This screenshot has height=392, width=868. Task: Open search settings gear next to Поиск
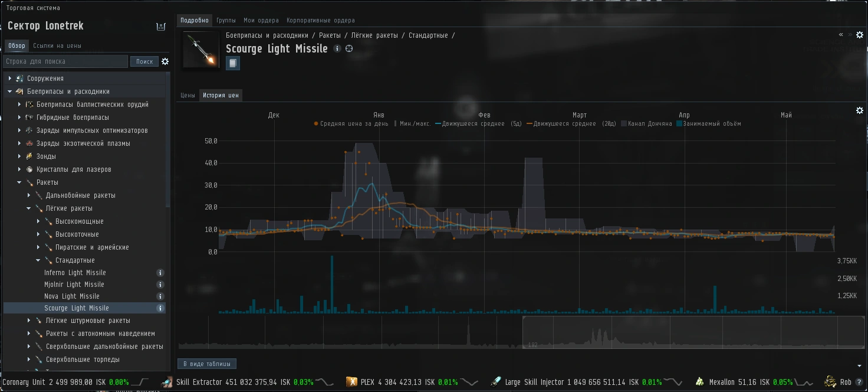click(x=165, y=61)
